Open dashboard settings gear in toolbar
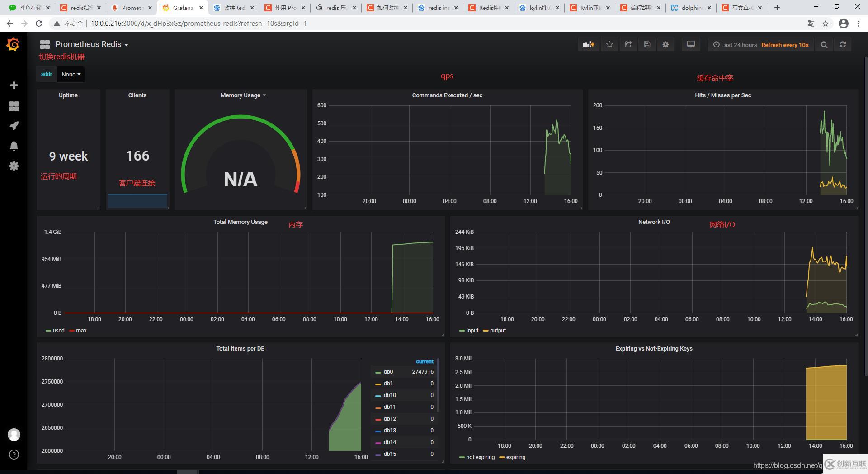Image resolution: width=868 pixels, height=474 pixels. coord(665,44)
